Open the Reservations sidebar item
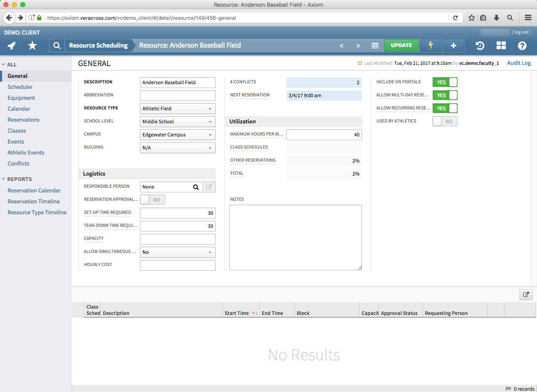This screenshot has height=392, width=537. pos(23,120)
